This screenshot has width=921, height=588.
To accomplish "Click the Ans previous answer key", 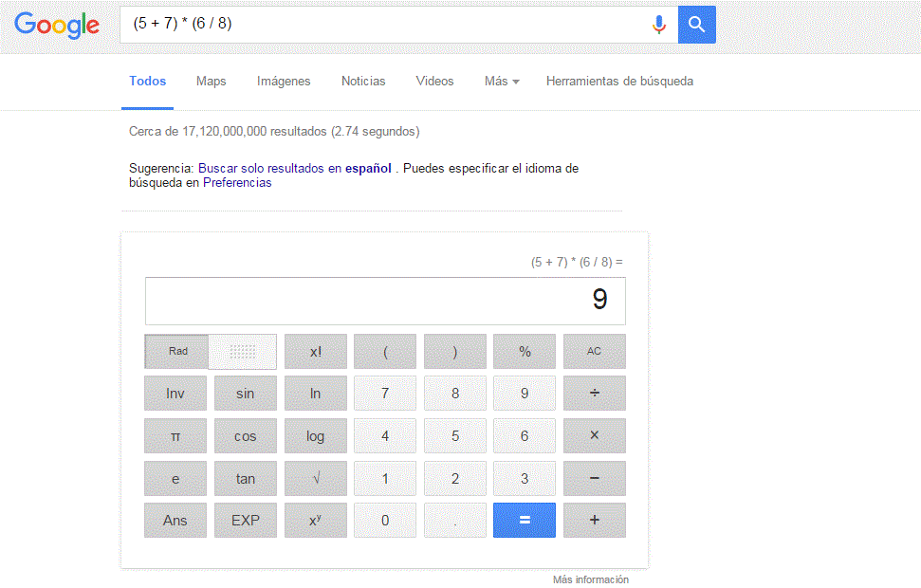I will click(175, 520).
